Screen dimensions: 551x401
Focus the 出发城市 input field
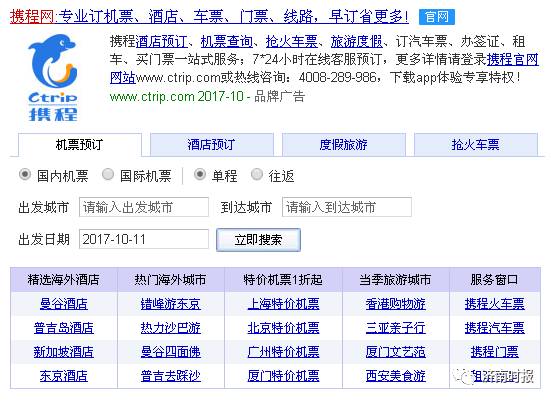tap(144, 207)
